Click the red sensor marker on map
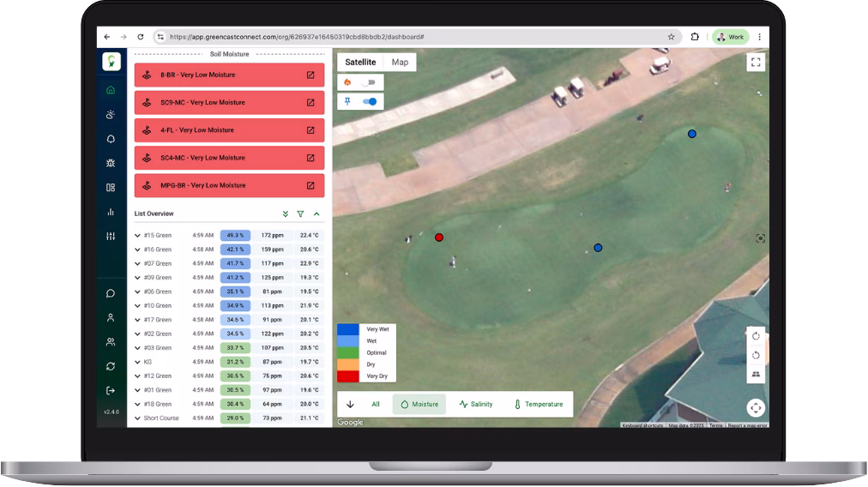This screenshot has width=868, height=487. [439, 237]
